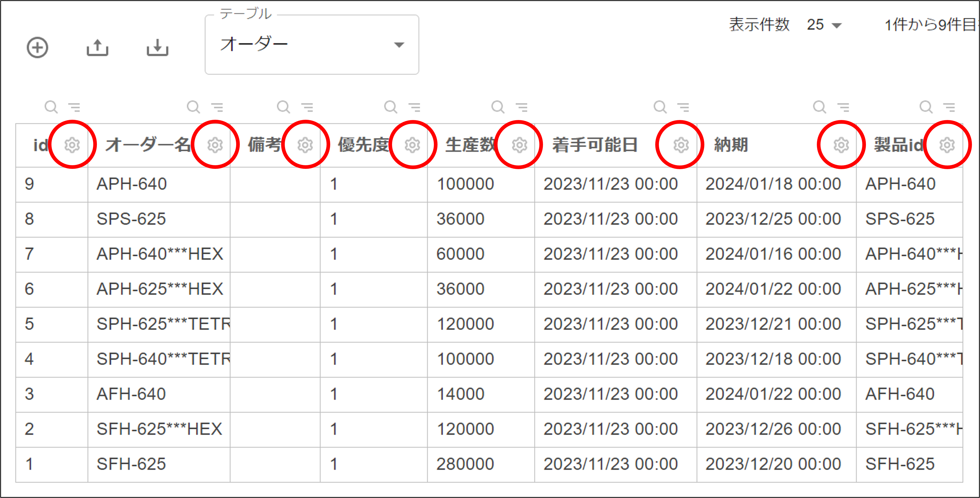Click the 優先度 column header label
980x498 pixels.
click(364, 145)
